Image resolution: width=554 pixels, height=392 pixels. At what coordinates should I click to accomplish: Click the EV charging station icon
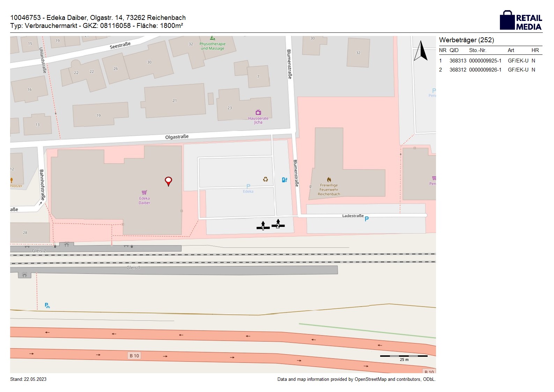click(x=285, y=180)
